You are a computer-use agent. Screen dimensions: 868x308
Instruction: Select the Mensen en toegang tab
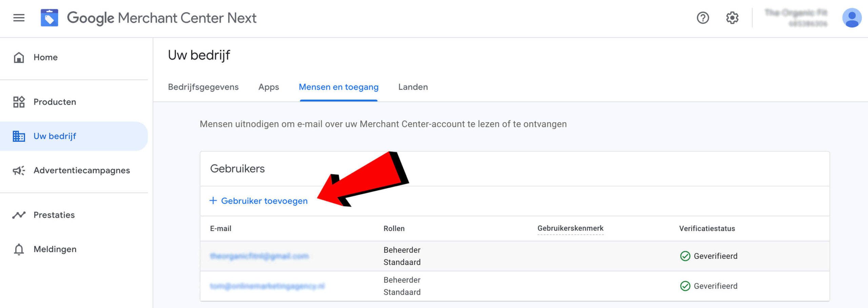(x=338, y=87)
